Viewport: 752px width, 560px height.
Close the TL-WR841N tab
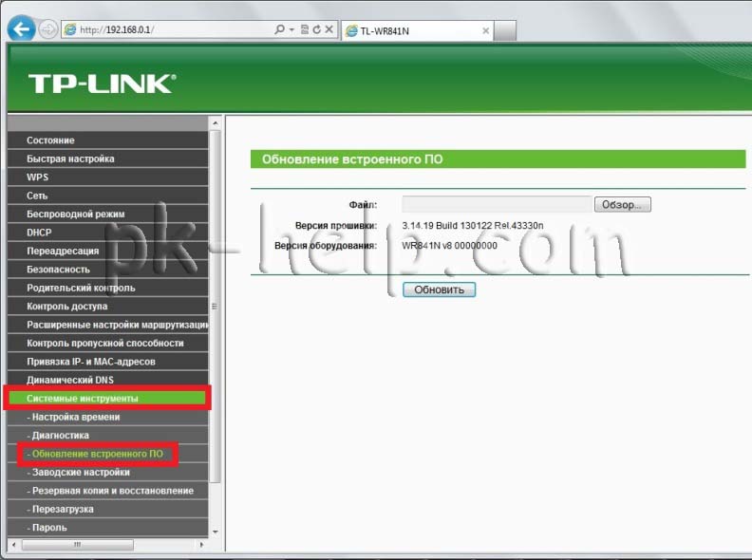[x=486, y=30]
